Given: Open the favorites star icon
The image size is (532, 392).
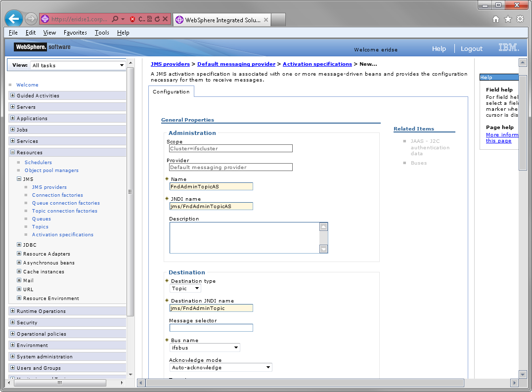Looking at the screenshot, I should [508, 19].
